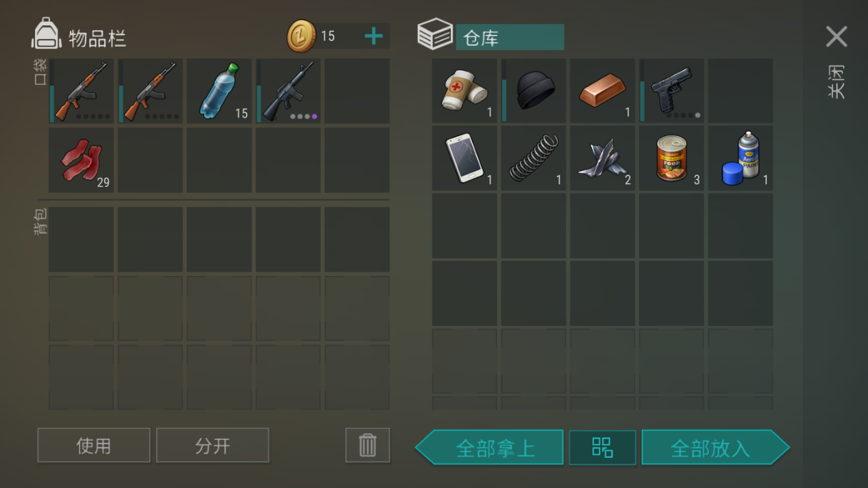Image resolution: width=868 pixels, height=488 pixels.
Task: Select the bandage item in warehouse
Action: coord(464,91)
